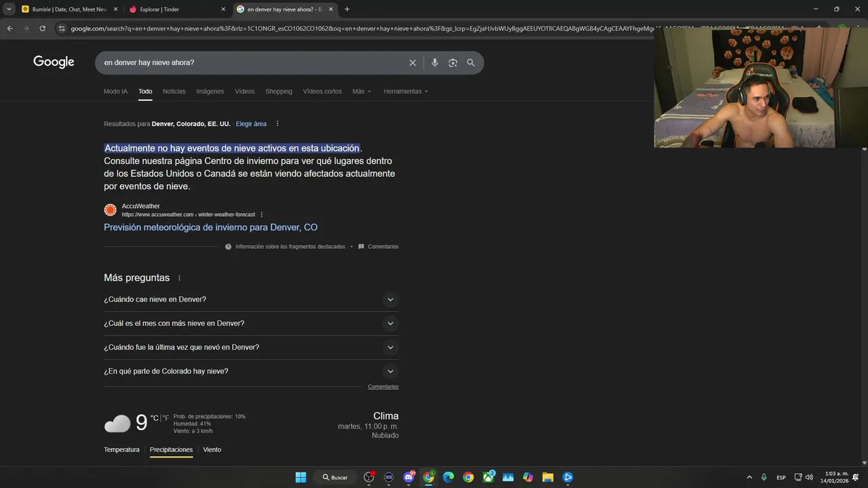Select the Shopping search tab
The height and width of the screenshot is (488, 868).
point(279,91)
